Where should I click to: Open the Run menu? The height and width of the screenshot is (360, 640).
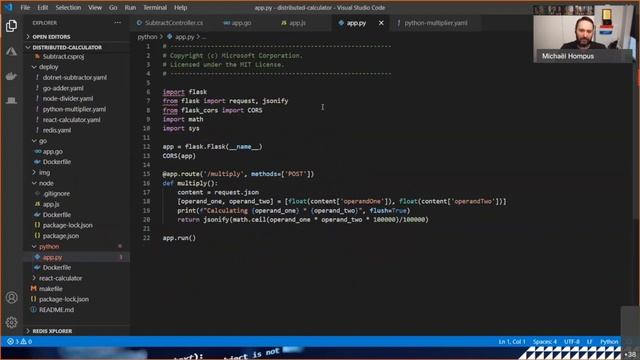click(x=130, y=7)
